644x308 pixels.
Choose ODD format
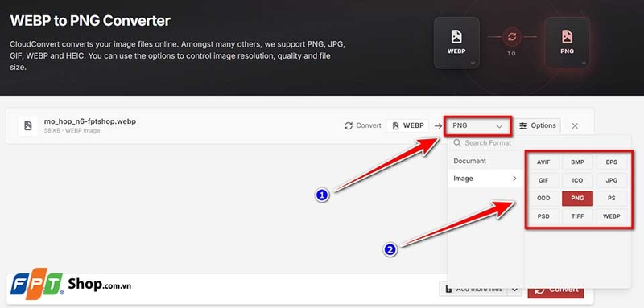(x=543, y=198)
